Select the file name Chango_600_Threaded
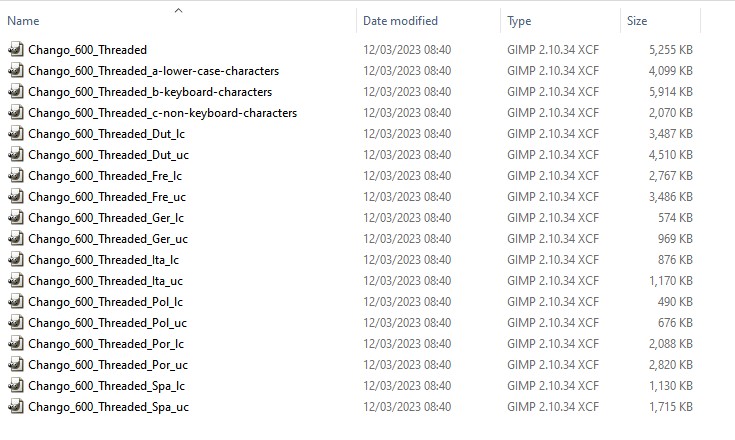Image resolution: width=735 pixels, height=440 pixels. pos(88,50)
